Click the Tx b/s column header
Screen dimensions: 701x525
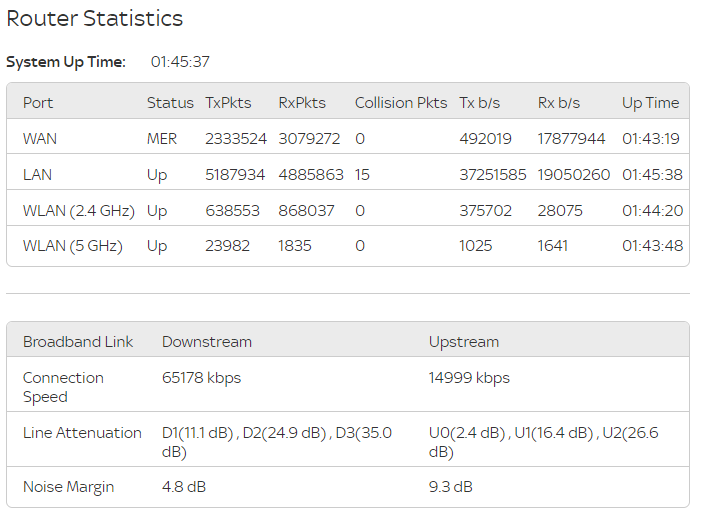point(480,103)
